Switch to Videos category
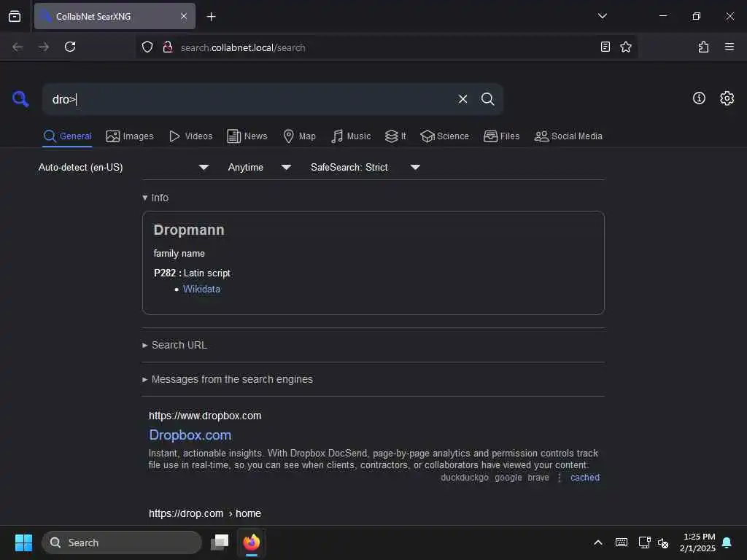The image size is (747, 560). 190,136
